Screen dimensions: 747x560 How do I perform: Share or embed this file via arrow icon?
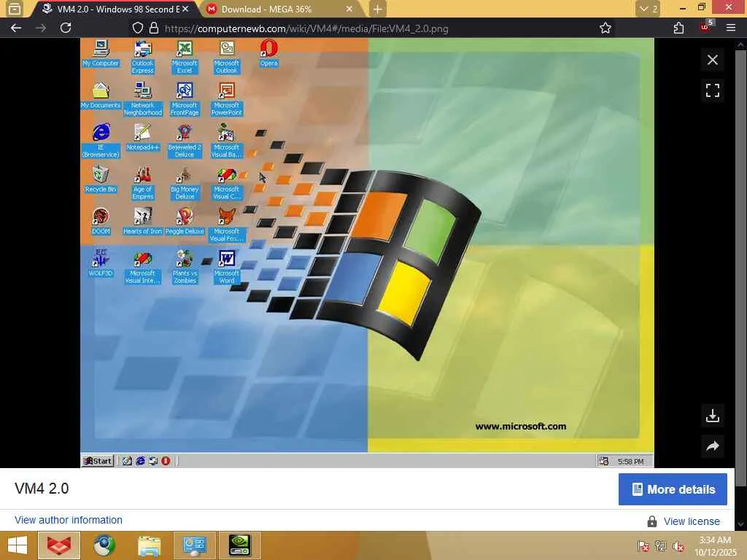(712, 446)
